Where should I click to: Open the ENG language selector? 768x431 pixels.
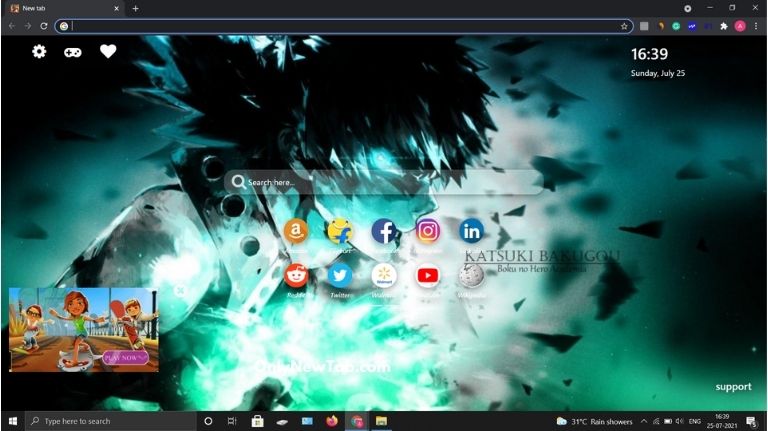pyautogui.click(x=695, y=421)
